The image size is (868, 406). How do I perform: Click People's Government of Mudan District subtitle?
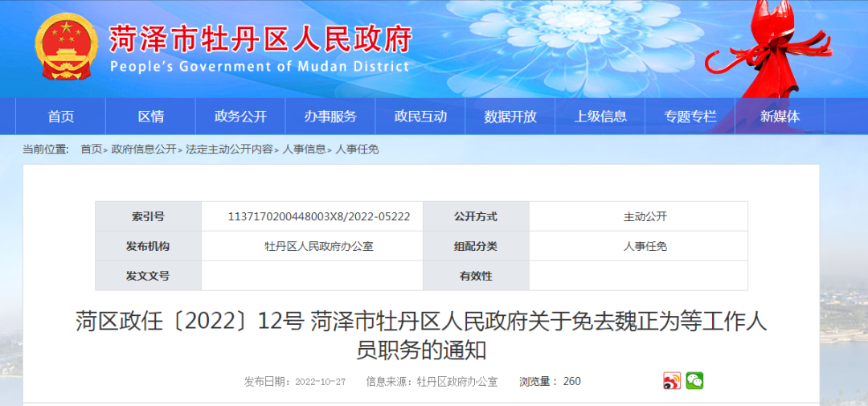click(x=259, y=67)
